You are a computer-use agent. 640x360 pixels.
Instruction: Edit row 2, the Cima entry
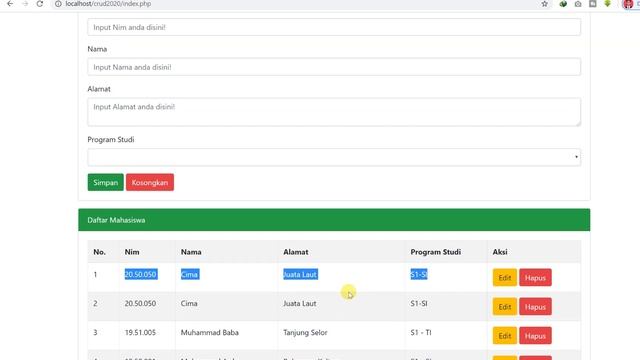[504, 307]
